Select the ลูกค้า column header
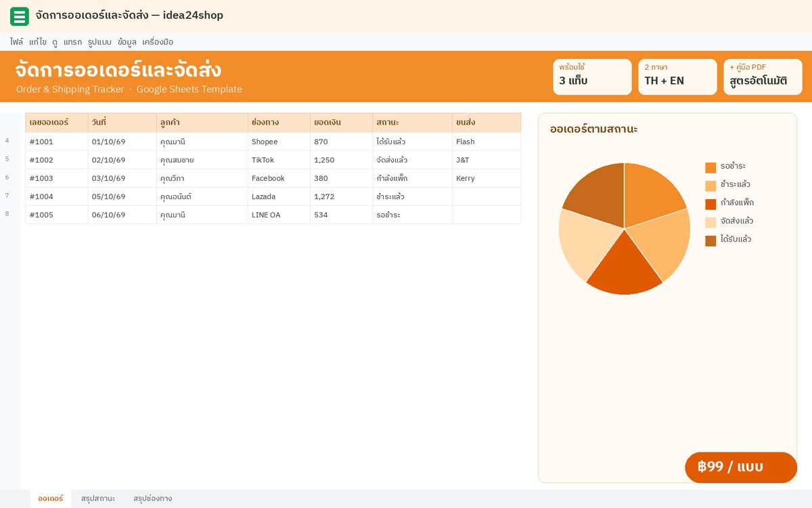The width and height of the screenshot is (812, 508). pos(202,123)
